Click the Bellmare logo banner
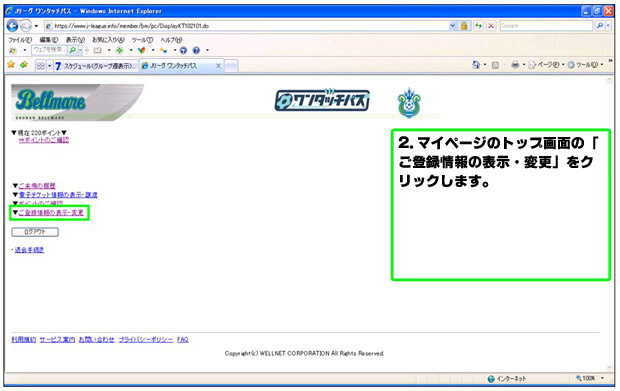 78,102
